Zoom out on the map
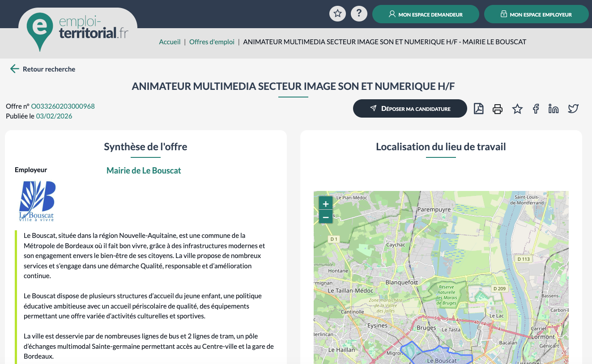592x364 pixels. 326,217
